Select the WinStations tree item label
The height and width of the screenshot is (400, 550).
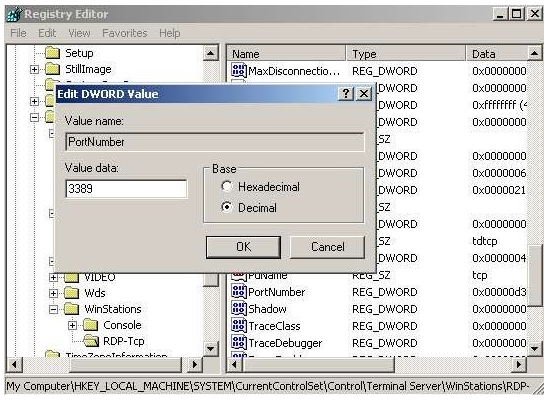pyautogui.click(x=113, y=309)
